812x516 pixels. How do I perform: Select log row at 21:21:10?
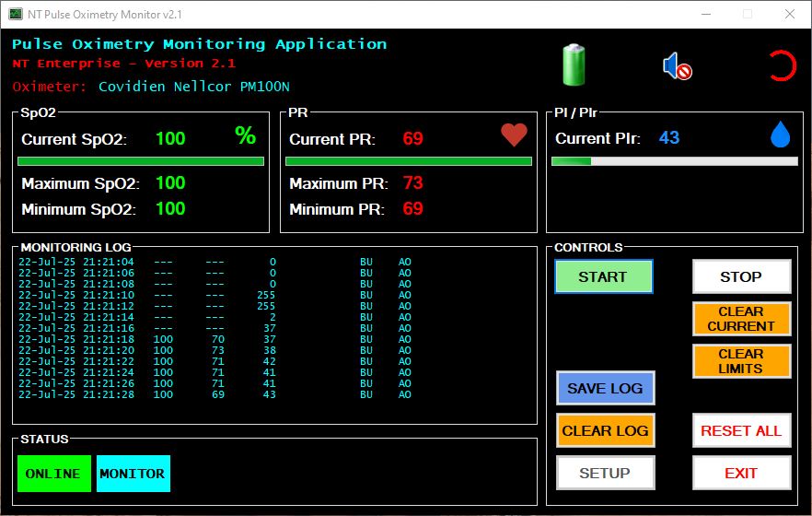(x=215, y=295)
